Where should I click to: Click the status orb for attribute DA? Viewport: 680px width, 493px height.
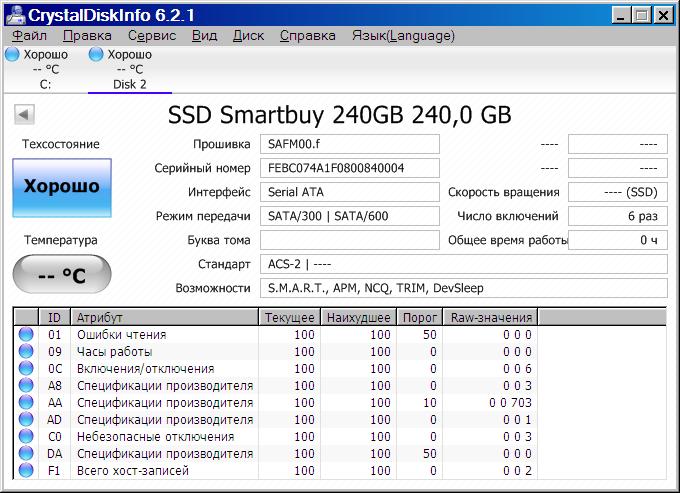(26, 454)
